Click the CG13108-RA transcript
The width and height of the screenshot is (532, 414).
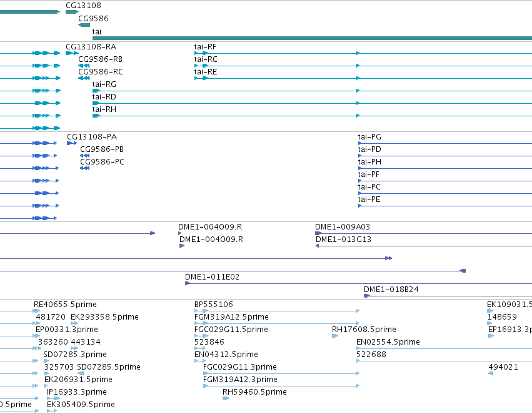coord(73,53)
